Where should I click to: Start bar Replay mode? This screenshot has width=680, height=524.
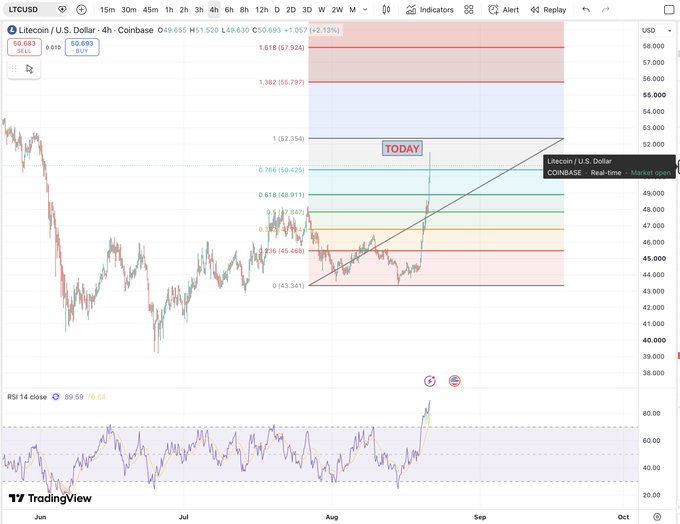548,10
